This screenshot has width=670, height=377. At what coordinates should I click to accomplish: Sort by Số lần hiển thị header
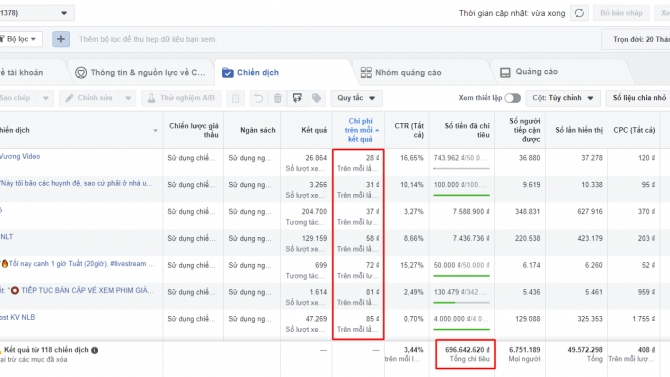pos(579,130)
